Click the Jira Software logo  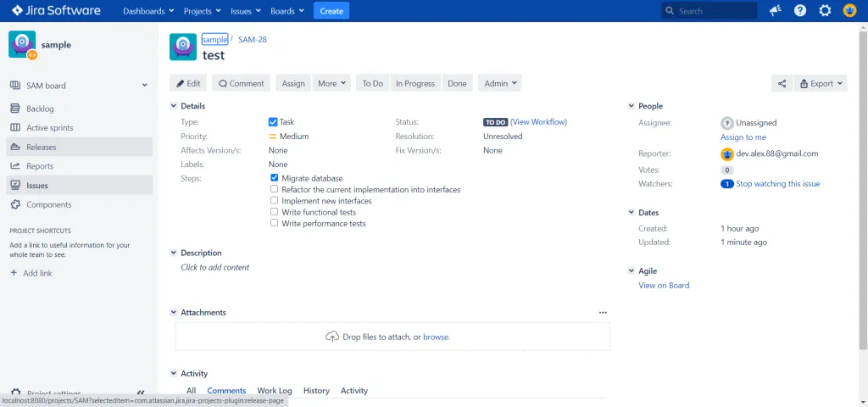coord(56,10)
